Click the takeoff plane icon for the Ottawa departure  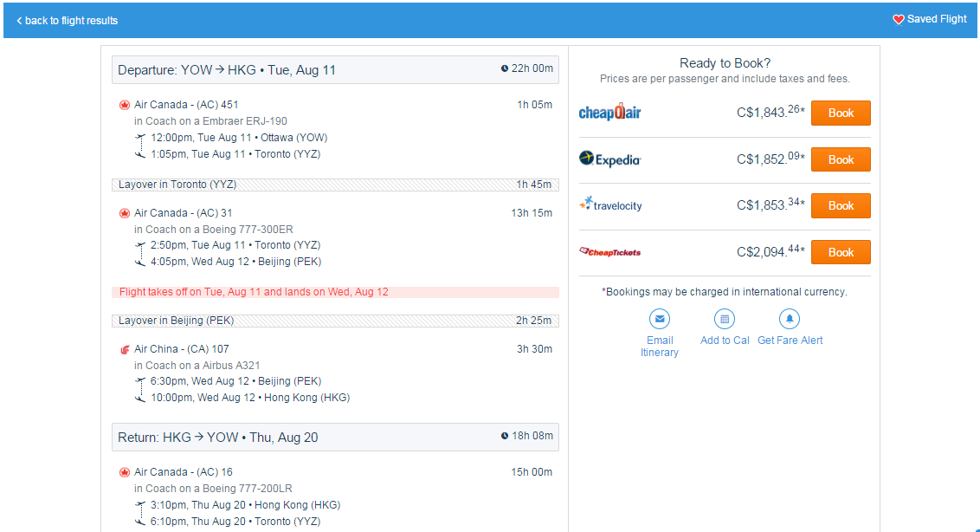tap(139, 136)
